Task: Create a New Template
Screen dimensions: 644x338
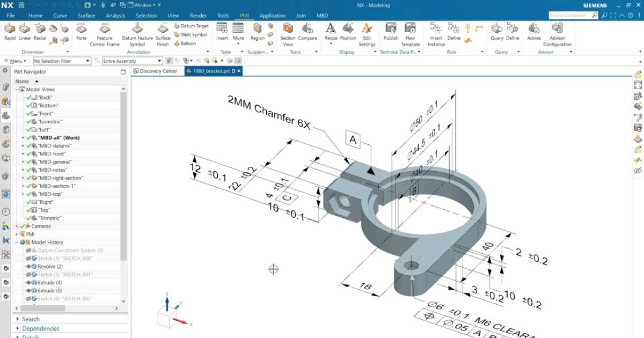Action: pyautogui.click(x=411, y=35)
